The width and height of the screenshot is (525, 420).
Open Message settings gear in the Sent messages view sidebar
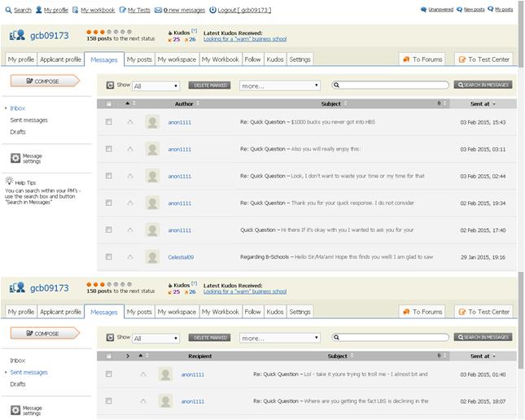pos(15,410)
